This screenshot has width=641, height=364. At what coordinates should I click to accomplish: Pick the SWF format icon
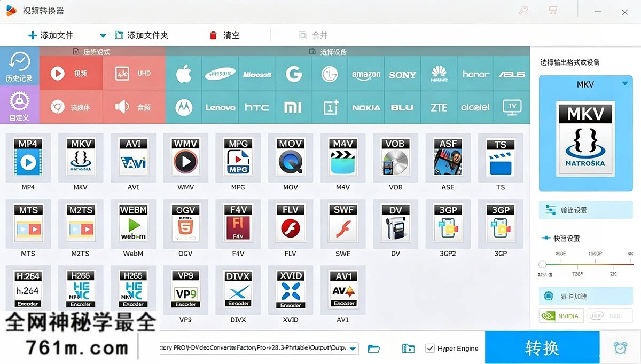(x=342, y=223)
